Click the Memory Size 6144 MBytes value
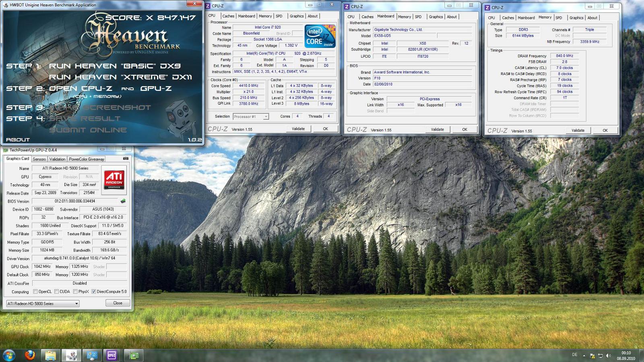 [523, 35]
